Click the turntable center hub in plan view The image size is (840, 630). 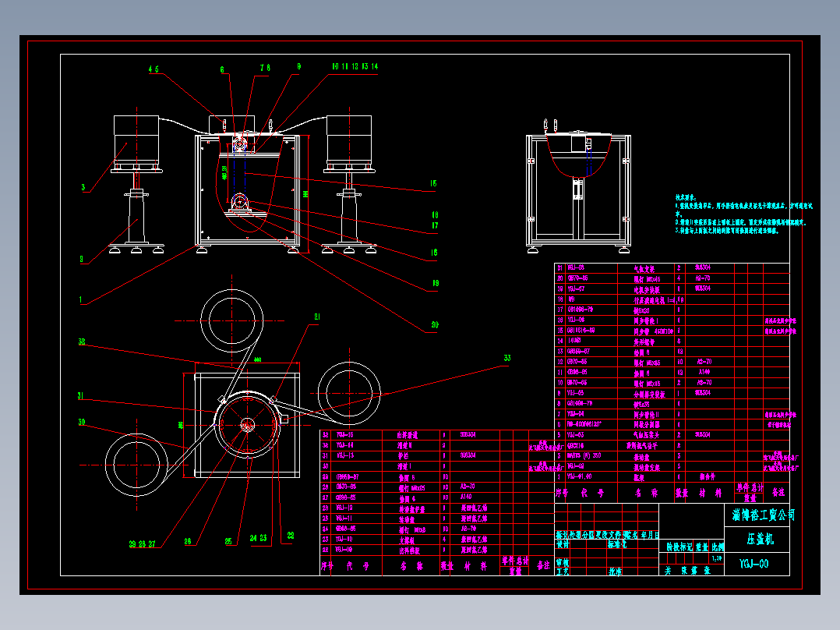(x=247, y=425)
